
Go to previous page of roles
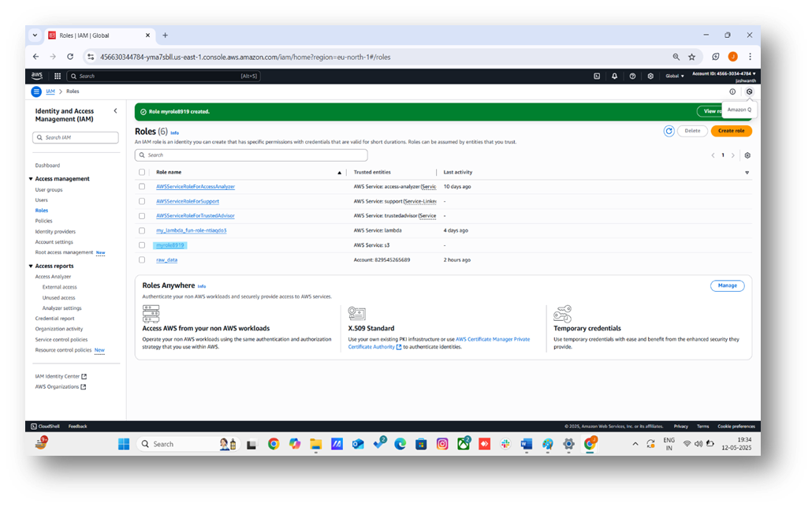(x=713, y=155)
